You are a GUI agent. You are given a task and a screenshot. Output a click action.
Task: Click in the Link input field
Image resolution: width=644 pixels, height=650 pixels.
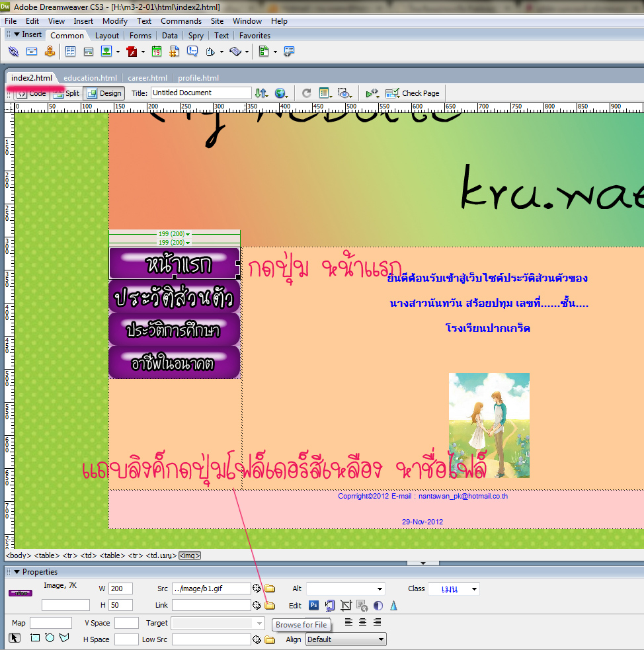coord(212,605)
